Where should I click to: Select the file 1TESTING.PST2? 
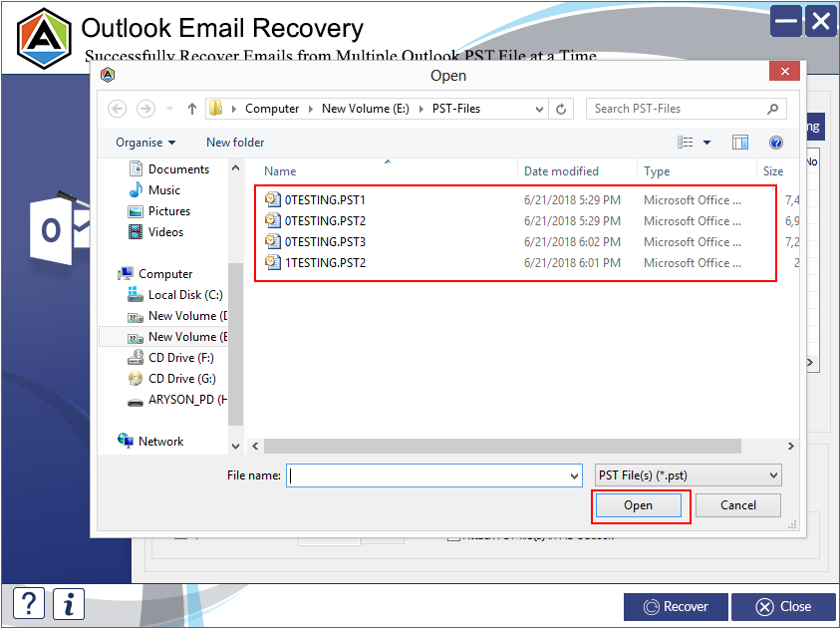(325, 263)
